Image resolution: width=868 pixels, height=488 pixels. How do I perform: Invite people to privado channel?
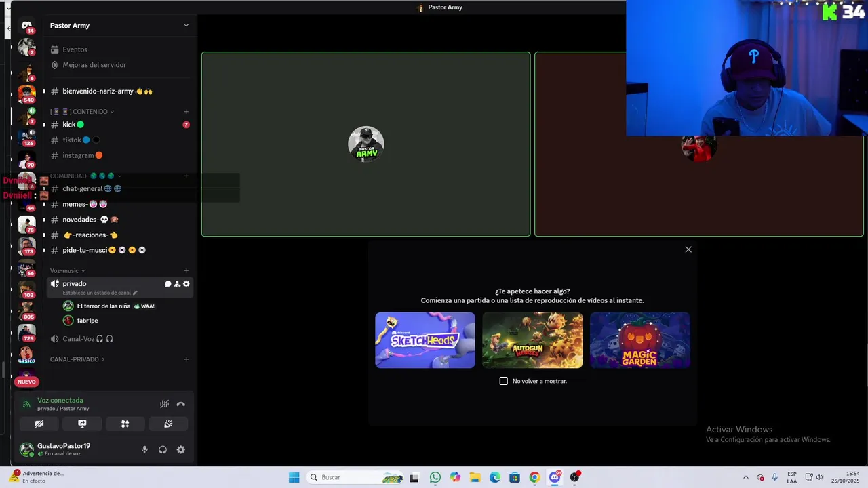pyautogui.click(x=177, y=284)
